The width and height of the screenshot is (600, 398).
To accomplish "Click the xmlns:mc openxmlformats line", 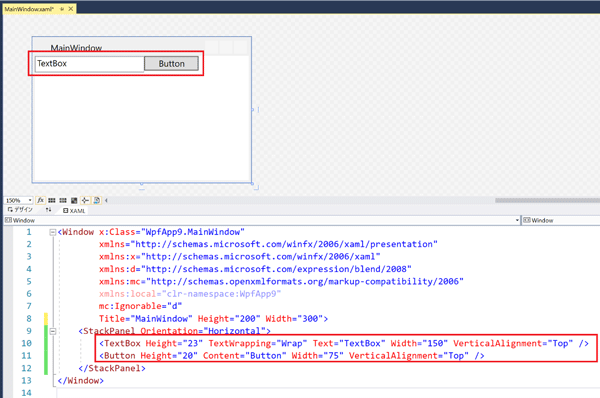I will [281, 281].
